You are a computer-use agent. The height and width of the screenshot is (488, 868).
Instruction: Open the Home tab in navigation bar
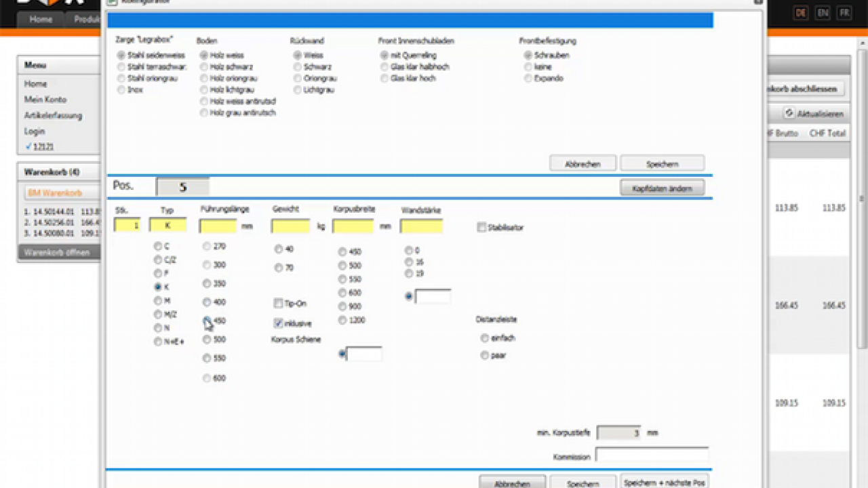coord(41,19)
